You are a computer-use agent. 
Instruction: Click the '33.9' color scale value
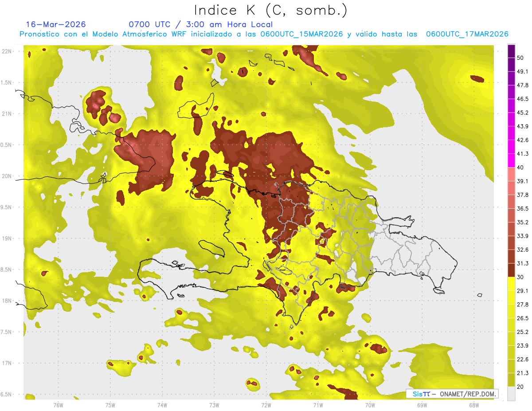(522, 236)
